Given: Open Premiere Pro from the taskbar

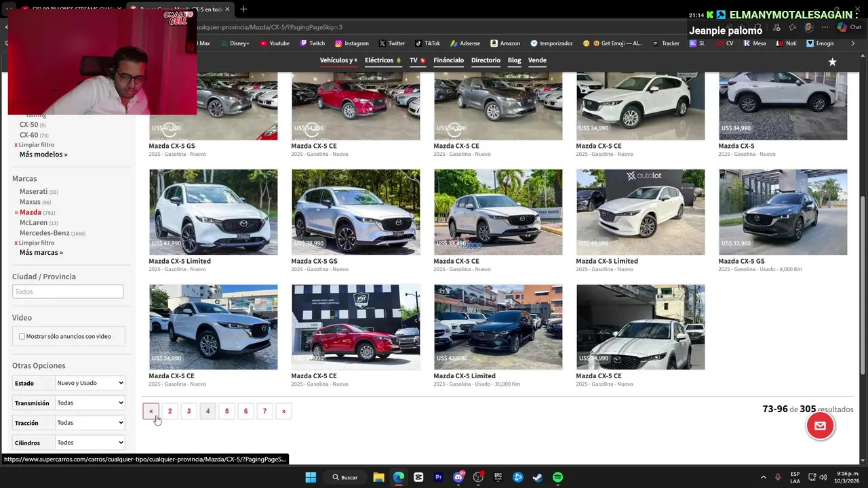Looking at the screenshot, I should click(439, 477).
